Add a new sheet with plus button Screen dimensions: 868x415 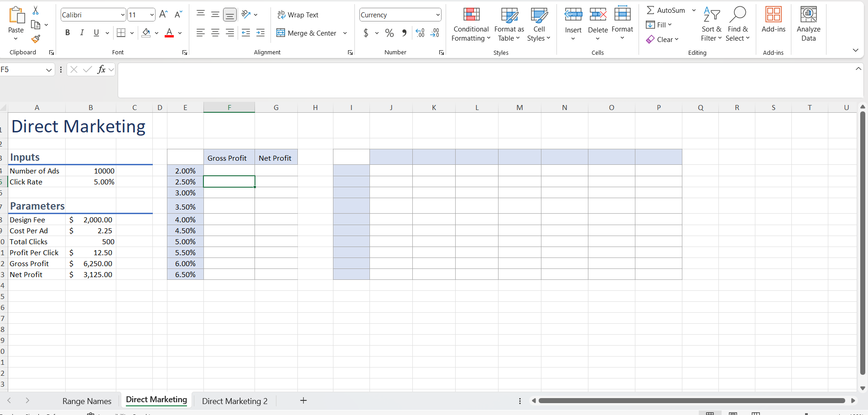click(303, 400)
